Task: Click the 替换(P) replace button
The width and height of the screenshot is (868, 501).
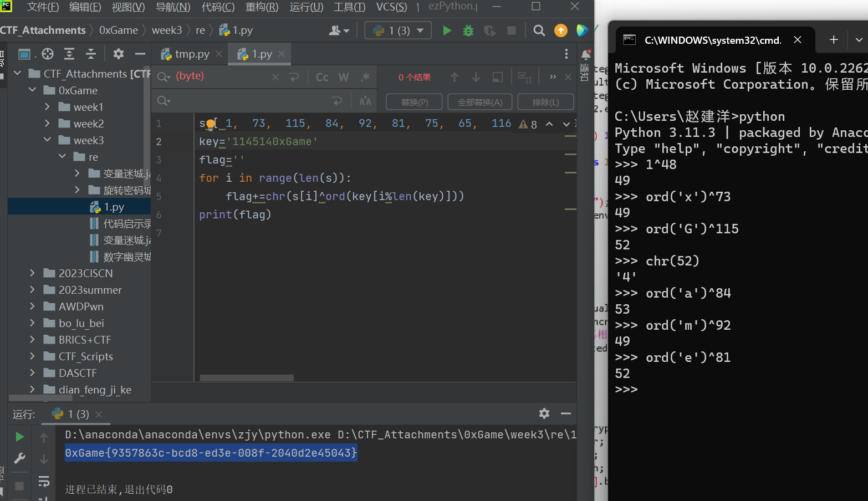Action: tap(415, 102)
